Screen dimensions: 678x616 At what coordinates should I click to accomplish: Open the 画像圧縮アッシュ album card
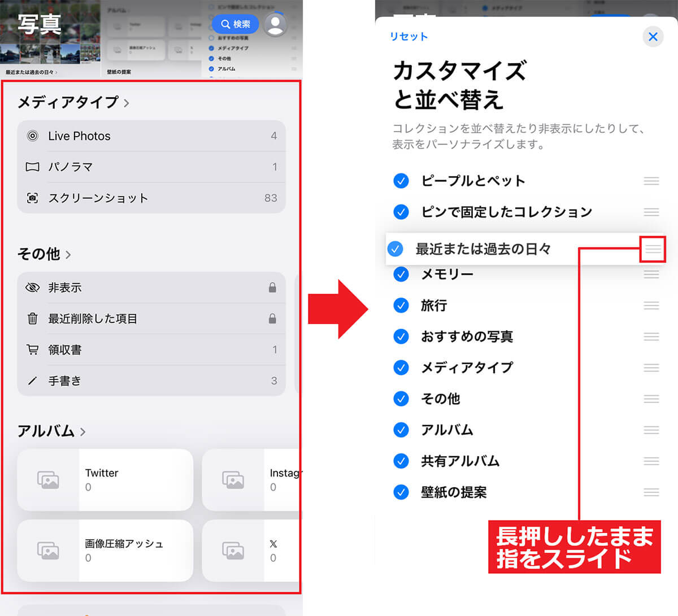(x=105, y=551)
